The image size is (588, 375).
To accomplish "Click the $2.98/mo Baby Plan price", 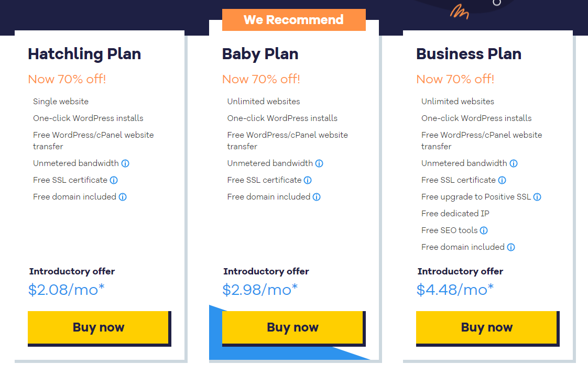I will point(260,290).
